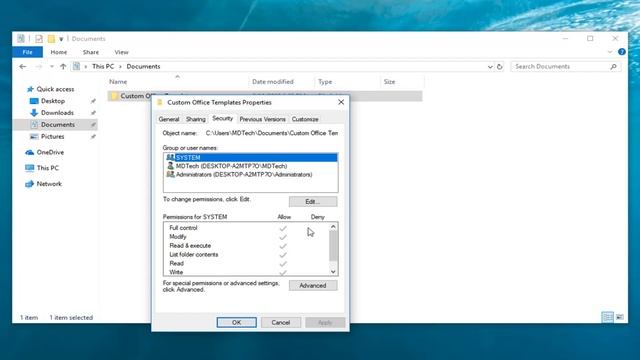Open OneDrive in navigation pane

tap(50, 152)
